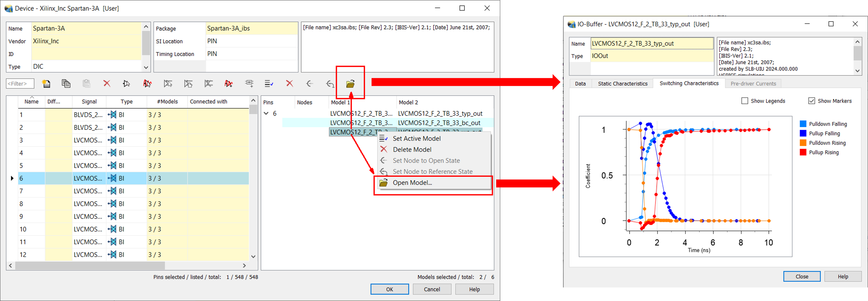Click the BI buffer icon in pin row 1
The height and width of the screenshot is (301, 868).
[112, 115]
